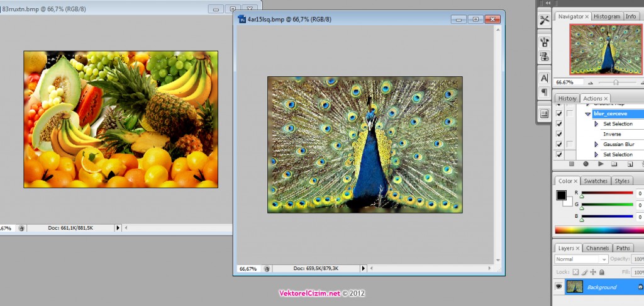Start recording with the Actions record button
Screen dimensions: 644x306
point(586,164)
